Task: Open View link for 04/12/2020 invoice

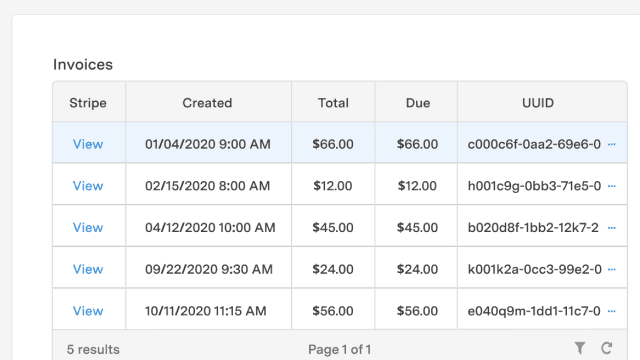Action: pos(88,227)
